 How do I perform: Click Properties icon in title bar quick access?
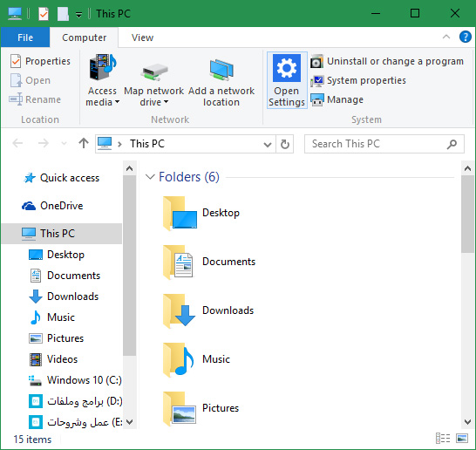point(44,14)
